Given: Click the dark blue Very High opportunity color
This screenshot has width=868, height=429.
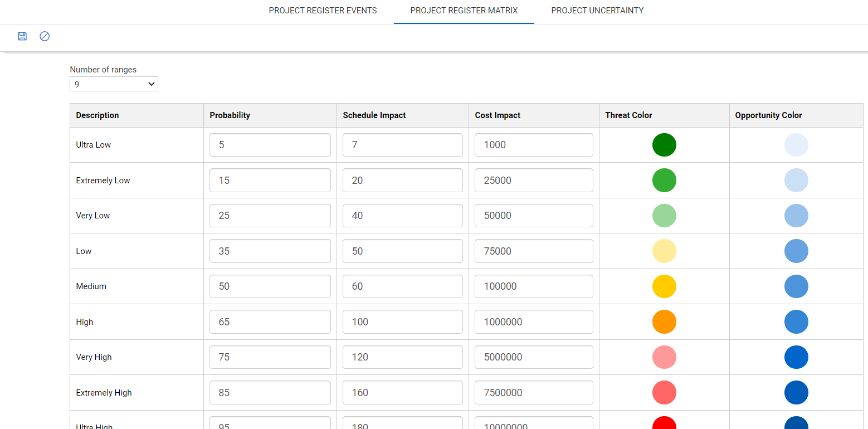Looking at the screenshot, I should click(796, 357).
